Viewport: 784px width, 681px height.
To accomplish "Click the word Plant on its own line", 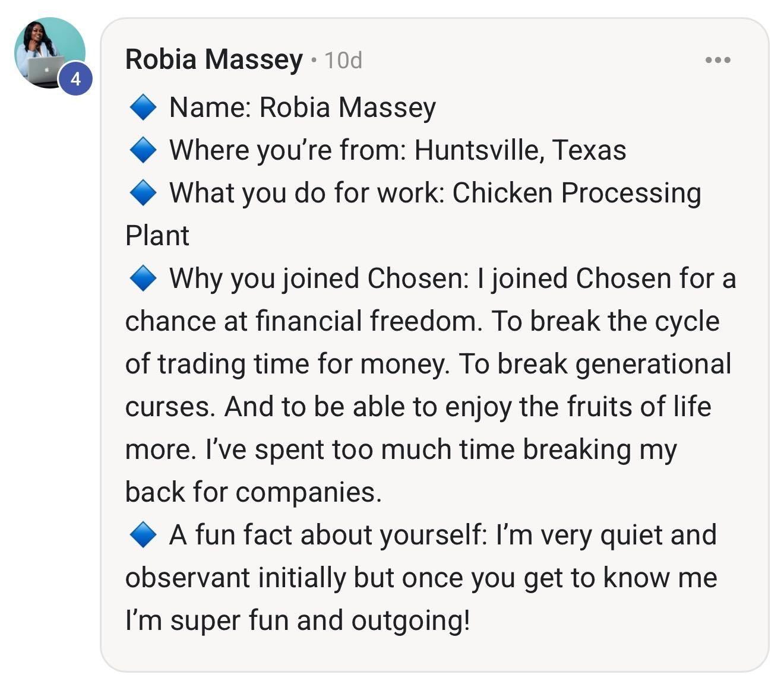I will (157, 236).
